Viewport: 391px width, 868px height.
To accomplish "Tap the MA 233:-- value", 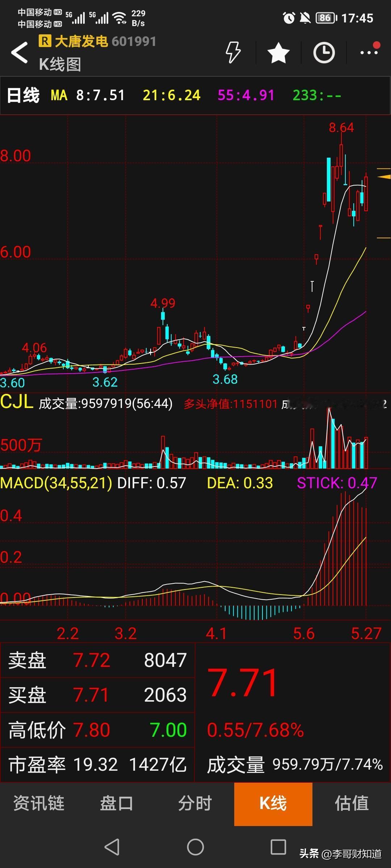I will pyautogui.click(x=317, y=95).
